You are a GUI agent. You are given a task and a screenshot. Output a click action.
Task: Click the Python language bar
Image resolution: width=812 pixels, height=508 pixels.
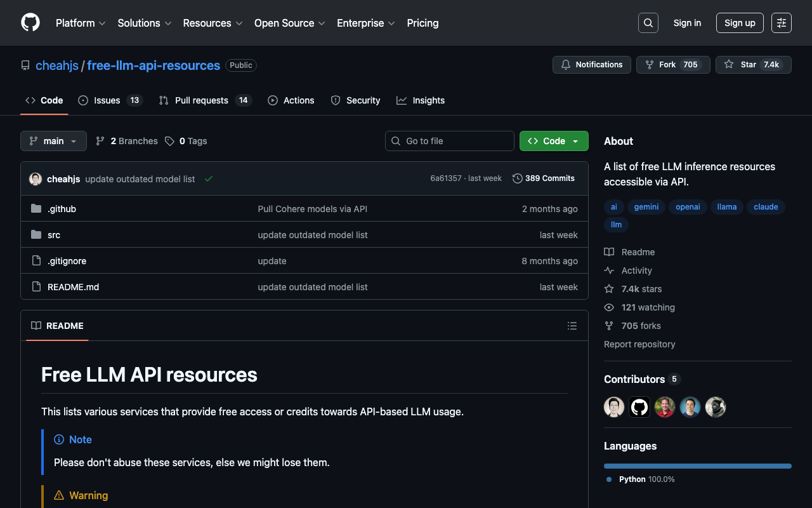point(697,466)
